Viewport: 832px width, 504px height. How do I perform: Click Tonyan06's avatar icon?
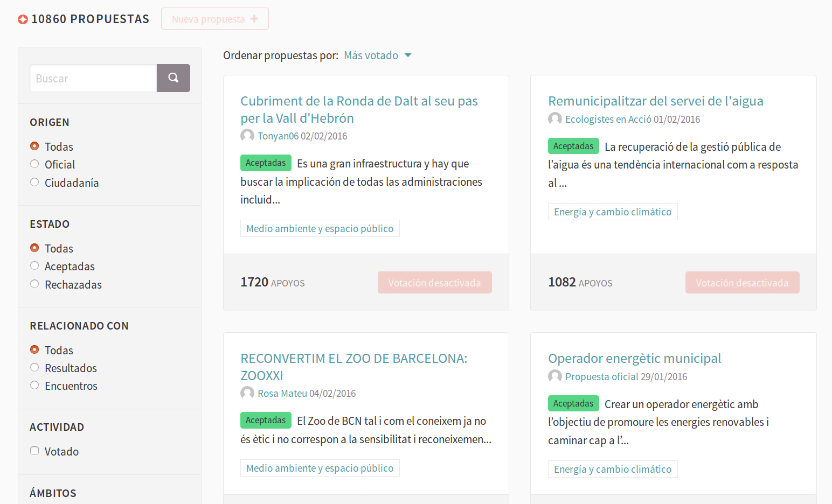pos(247,136)
